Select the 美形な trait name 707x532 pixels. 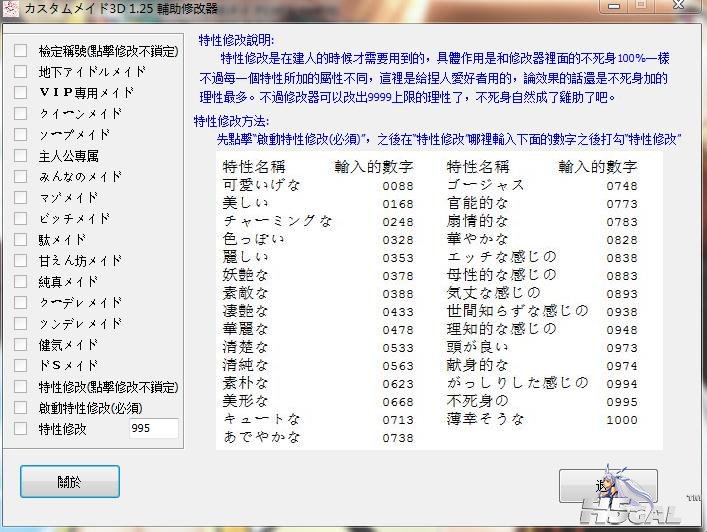[x=245, y=401]
